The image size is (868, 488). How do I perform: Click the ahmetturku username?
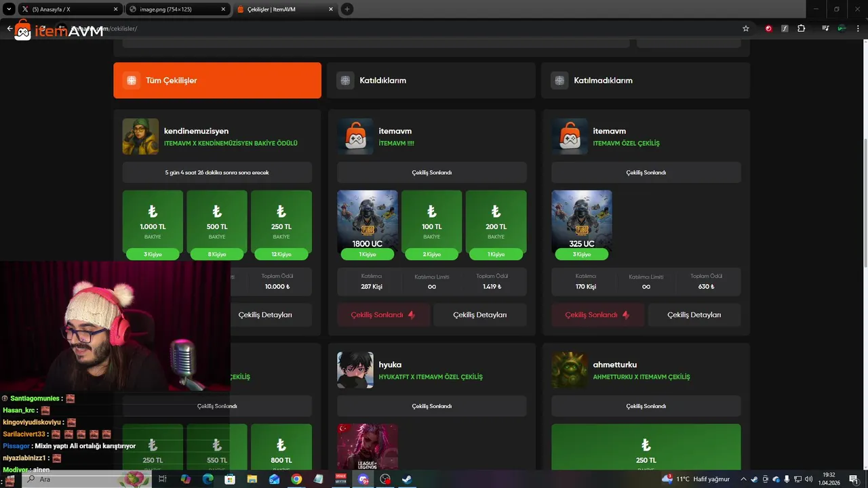(615, 365)
